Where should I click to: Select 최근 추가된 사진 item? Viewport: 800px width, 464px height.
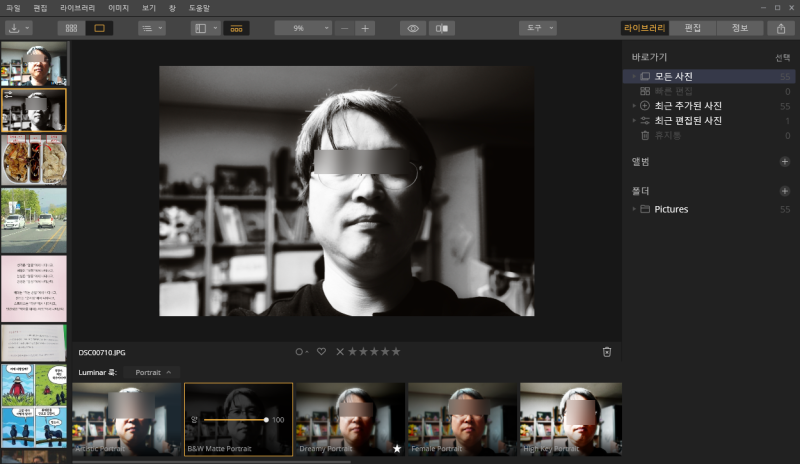(x=709, y=106)
